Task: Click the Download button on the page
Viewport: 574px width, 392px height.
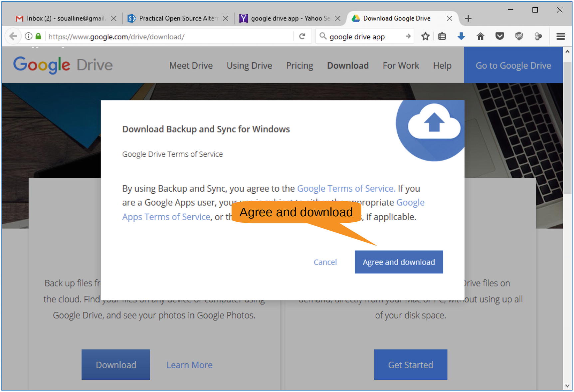Action: 116,365
